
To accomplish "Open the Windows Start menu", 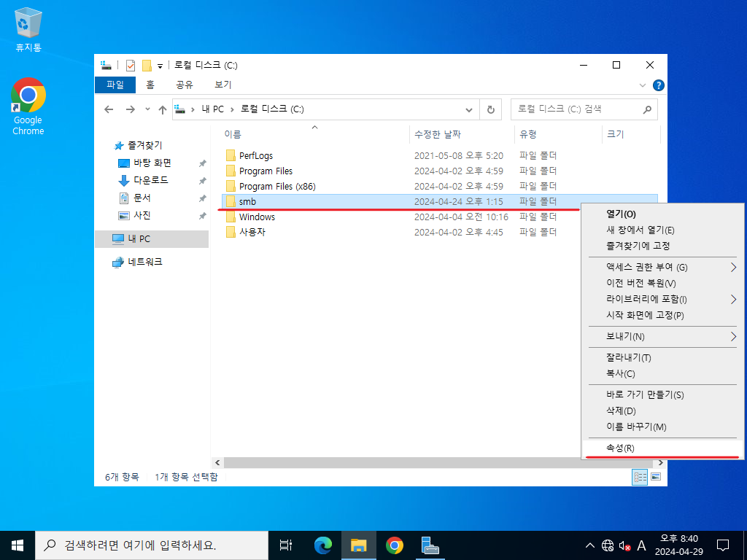I will (18, 545).
